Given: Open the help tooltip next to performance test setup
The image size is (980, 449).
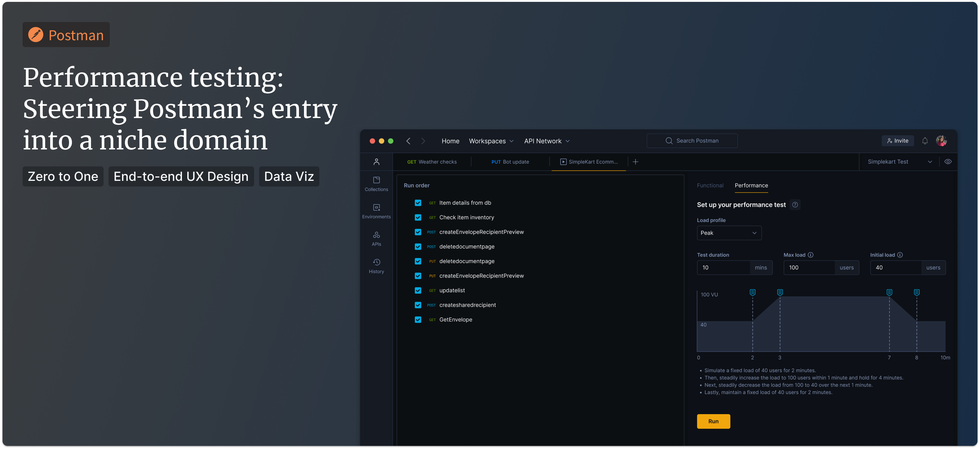Looking at the screenshot, I should (795, 204).
